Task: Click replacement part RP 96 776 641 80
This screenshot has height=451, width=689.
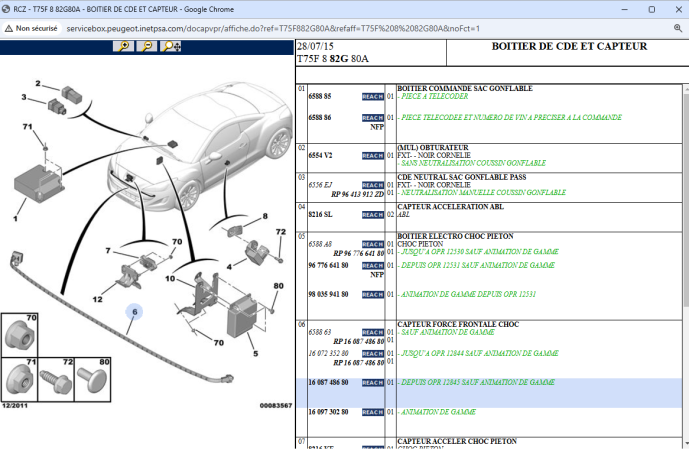Action: coord(359,253)
